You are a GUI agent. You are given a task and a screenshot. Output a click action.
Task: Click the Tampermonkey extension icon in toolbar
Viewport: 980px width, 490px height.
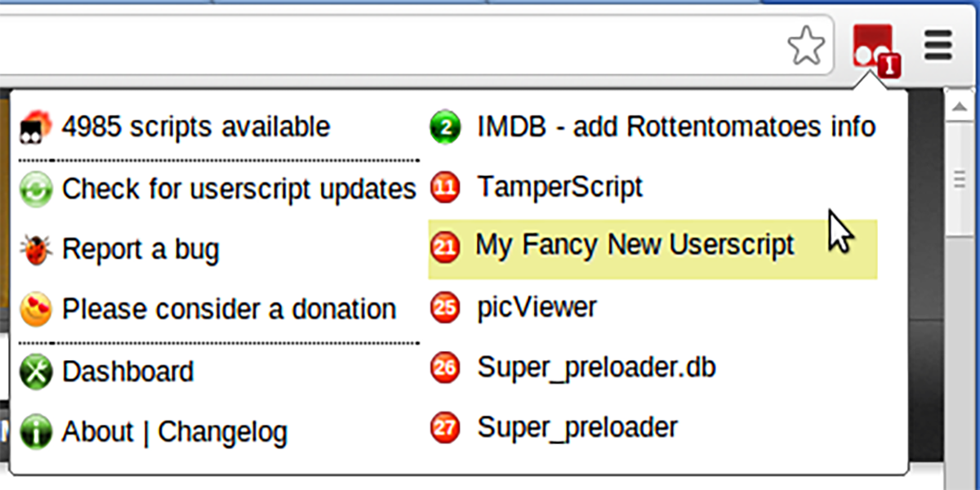point(876,49)
